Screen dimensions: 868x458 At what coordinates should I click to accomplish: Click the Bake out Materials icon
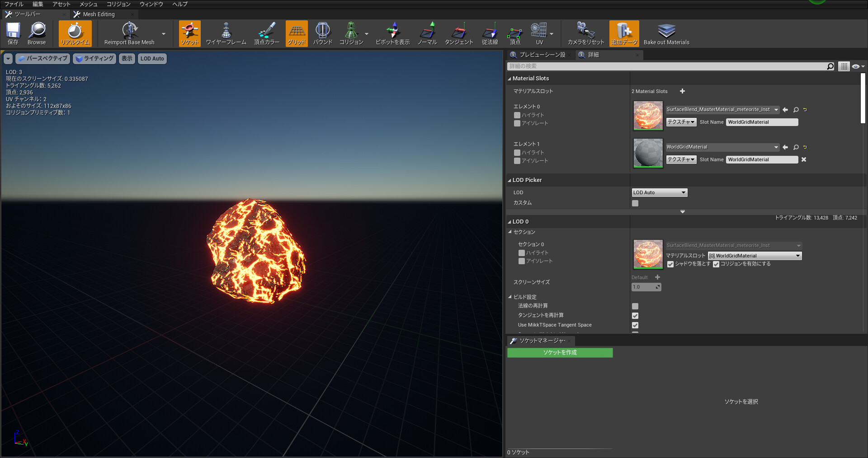666,33
